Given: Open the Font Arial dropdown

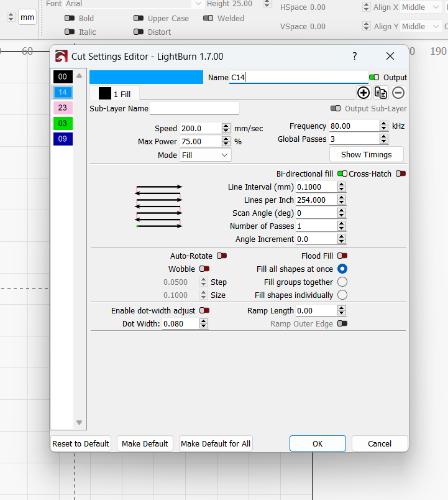Looking at the screenshot, I should click(134, 4).
